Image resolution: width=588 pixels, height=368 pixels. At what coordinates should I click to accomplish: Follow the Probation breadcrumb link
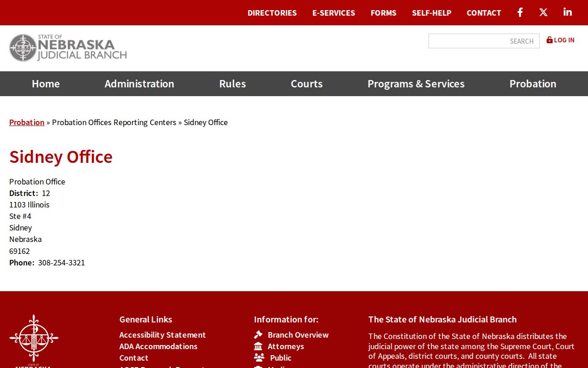click(27, 122)
